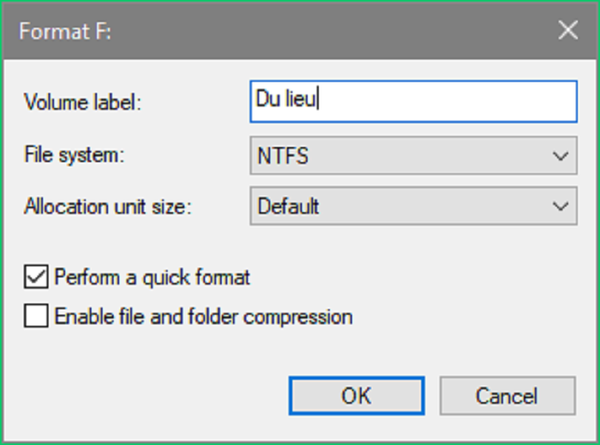Close the Format F: dialog window
This screenshot has height=445, width=600.
click(568, 29)
